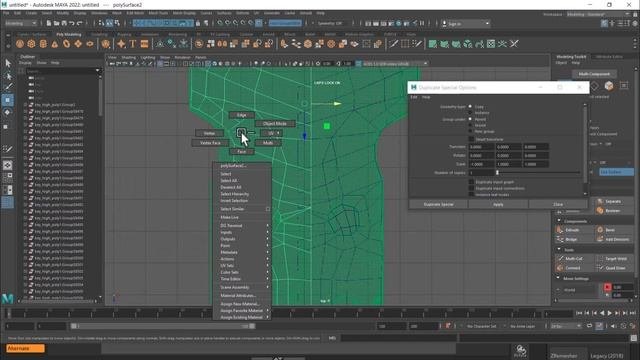The height and width of the screenshot is (360, 640).
Task: Choose Edge in the marking menu
Action: click(242, 115)
